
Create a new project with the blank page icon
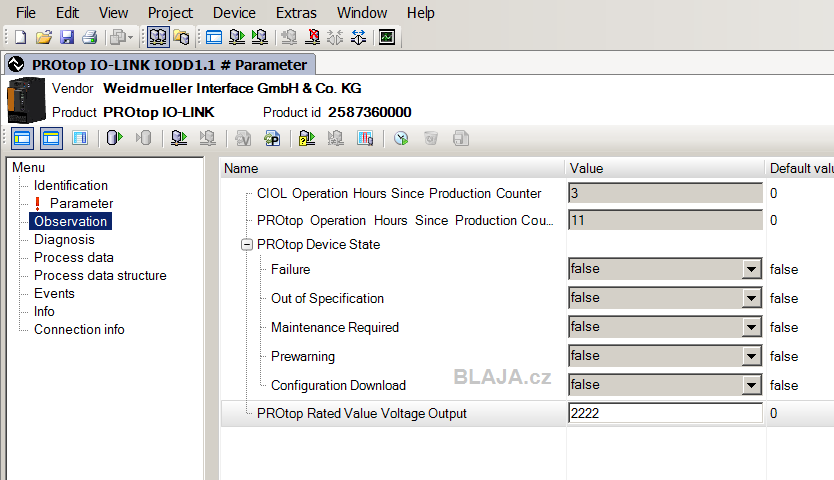click(21, 37)
